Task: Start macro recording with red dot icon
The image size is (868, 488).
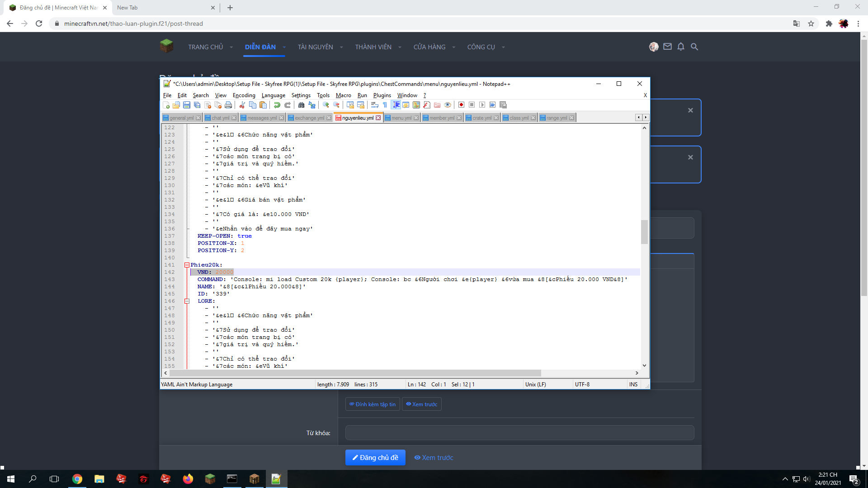Action: click(461, 105)
